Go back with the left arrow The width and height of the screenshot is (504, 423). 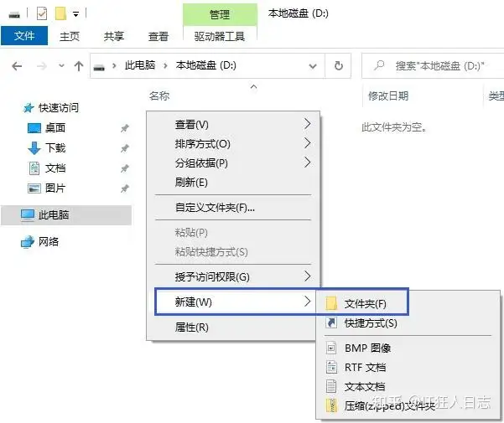pos(17,66)
